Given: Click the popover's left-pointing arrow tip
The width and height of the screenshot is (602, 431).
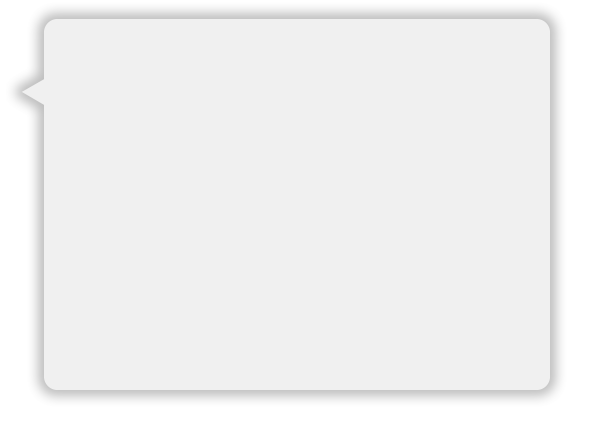Looking at the screenshot, I should click(x=32, y=92).
